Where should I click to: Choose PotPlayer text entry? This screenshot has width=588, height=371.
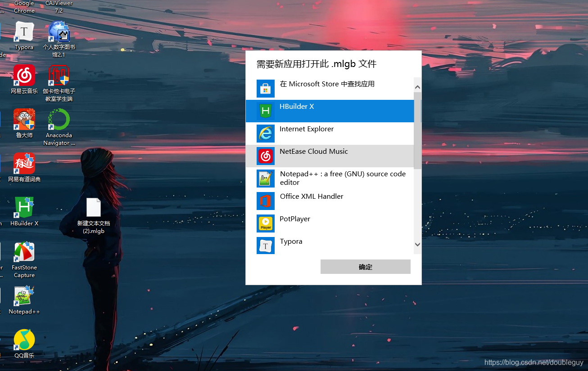coord(295,219)
